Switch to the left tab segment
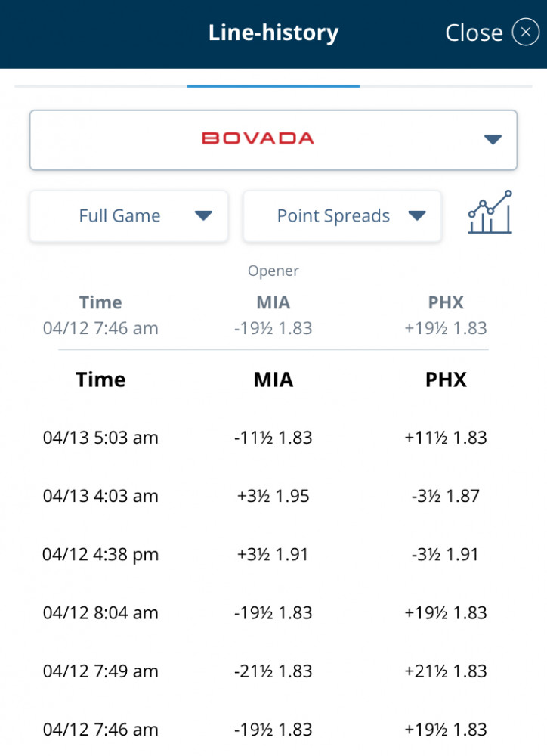This screenshot has width=547, height=756. coord(100,86)
